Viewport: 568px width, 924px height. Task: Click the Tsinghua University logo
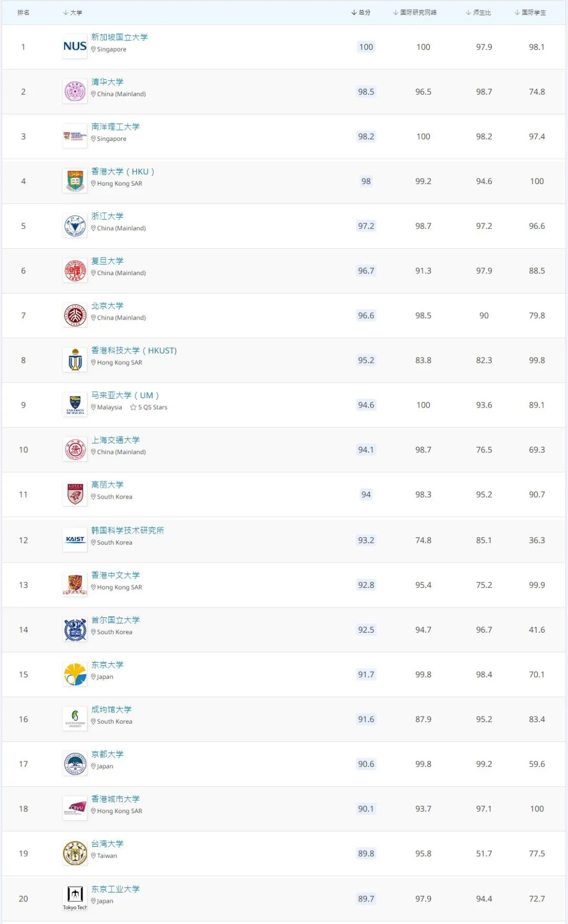(75, 92)
